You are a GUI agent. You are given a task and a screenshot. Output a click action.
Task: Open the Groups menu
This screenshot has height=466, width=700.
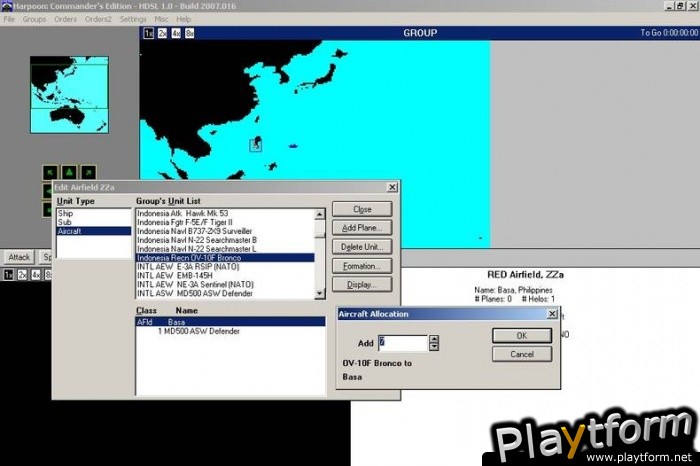(34, 19)
